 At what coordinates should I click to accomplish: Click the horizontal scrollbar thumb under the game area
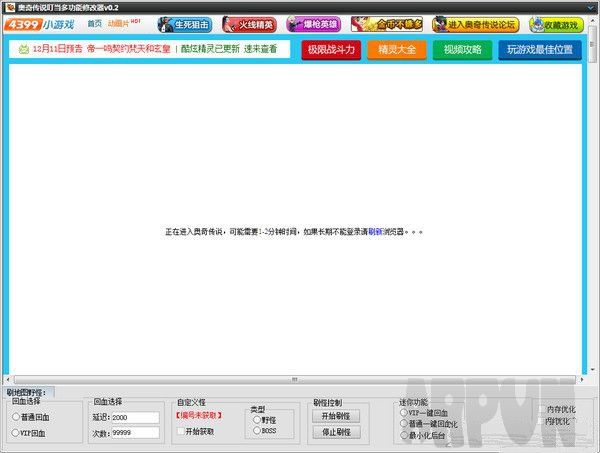tap(295, 380)
